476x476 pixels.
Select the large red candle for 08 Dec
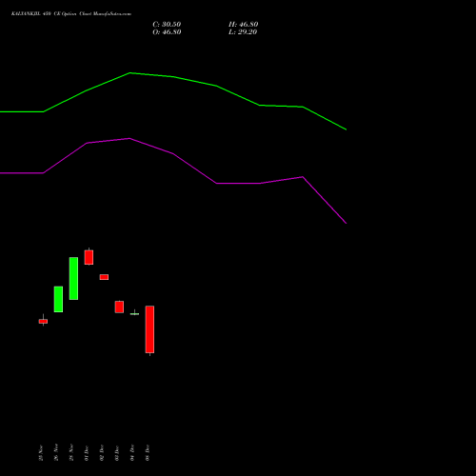click(x=149, y=329)
